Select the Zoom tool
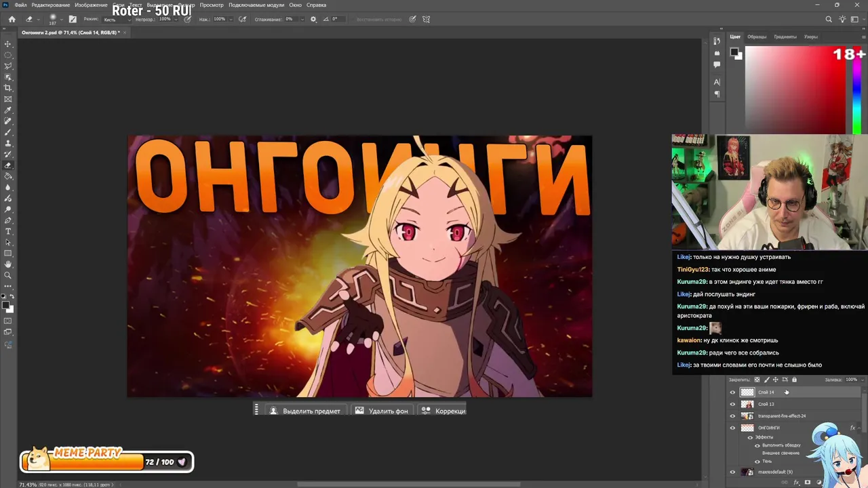868x488 pixels. pyautogui.click(x=8, y=275)
